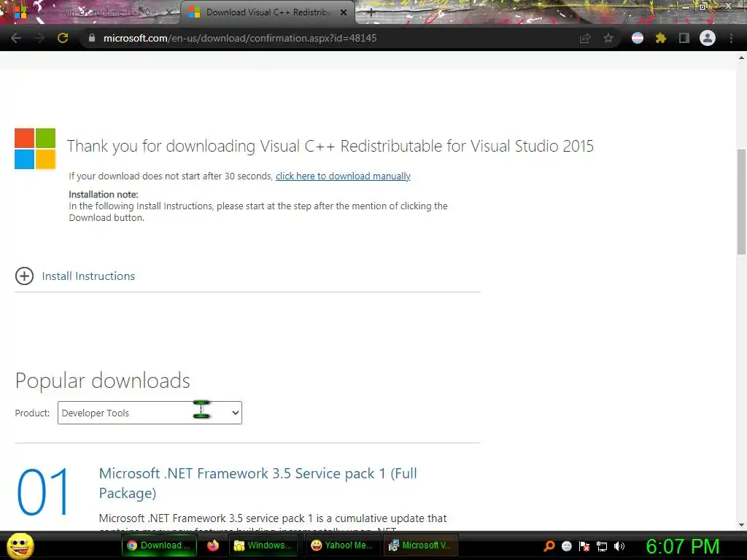Click the flag with red X tray icon
The width and height of the screenshot is (747, 560).
click(584, 546)
